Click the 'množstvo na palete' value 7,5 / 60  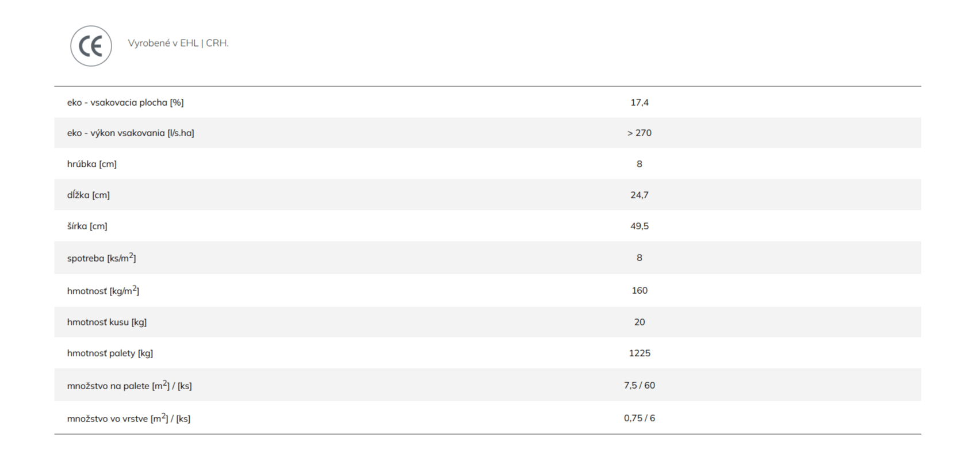[x=640, y=385]
